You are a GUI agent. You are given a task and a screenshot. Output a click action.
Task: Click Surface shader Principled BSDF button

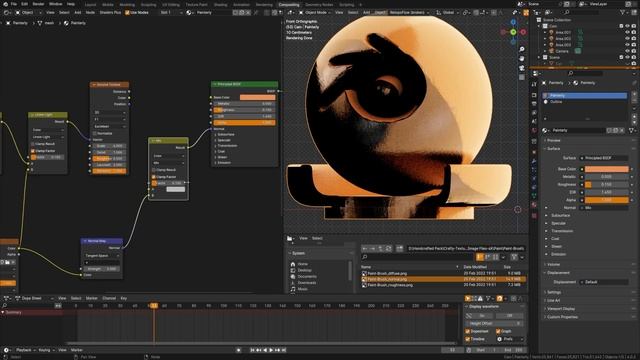pyautogui.click(x=604, y=158)
